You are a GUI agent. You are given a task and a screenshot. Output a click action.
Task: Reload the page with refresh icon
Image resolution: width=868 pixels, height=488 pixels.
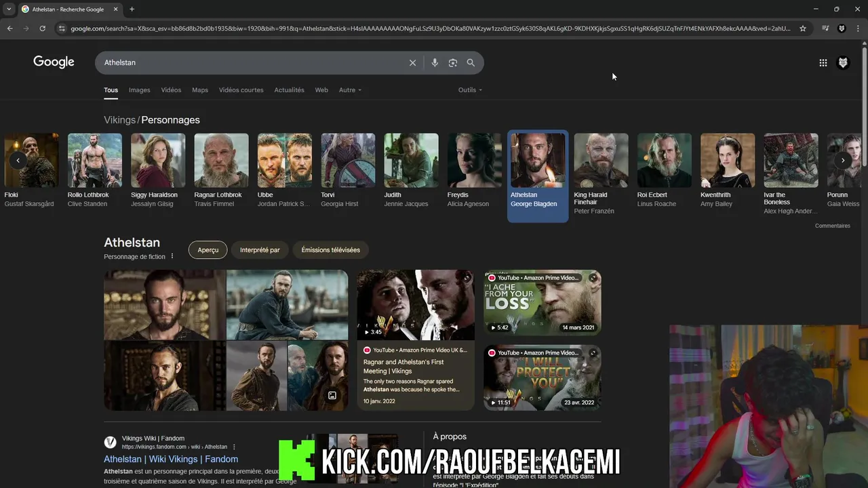pos(42,28)
